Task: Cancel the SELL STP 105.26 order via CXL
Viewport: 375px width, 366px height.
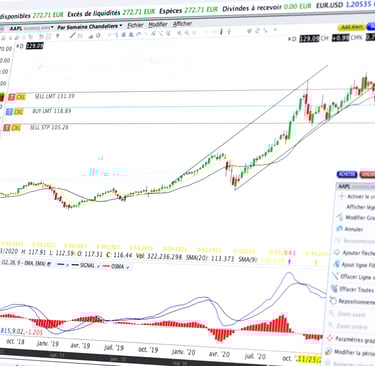Action: pyautogui.click(x=16, y=128)
